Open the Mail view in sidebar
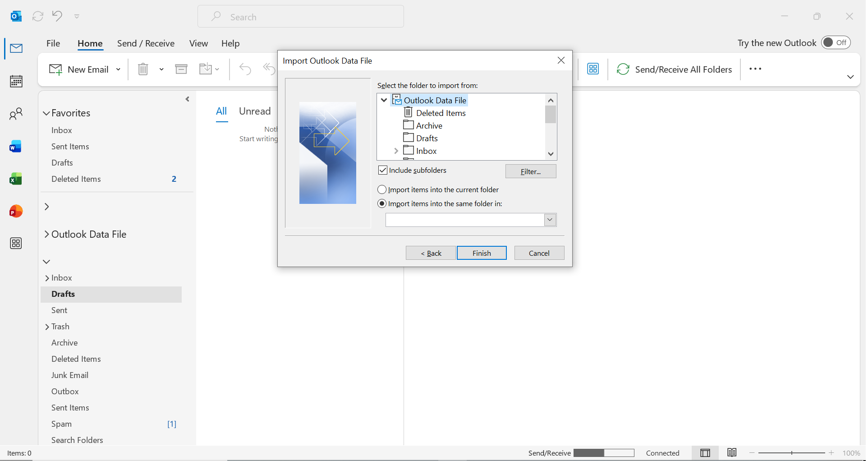This screenshot has width=868, height=461. click(x=16, y=48)
